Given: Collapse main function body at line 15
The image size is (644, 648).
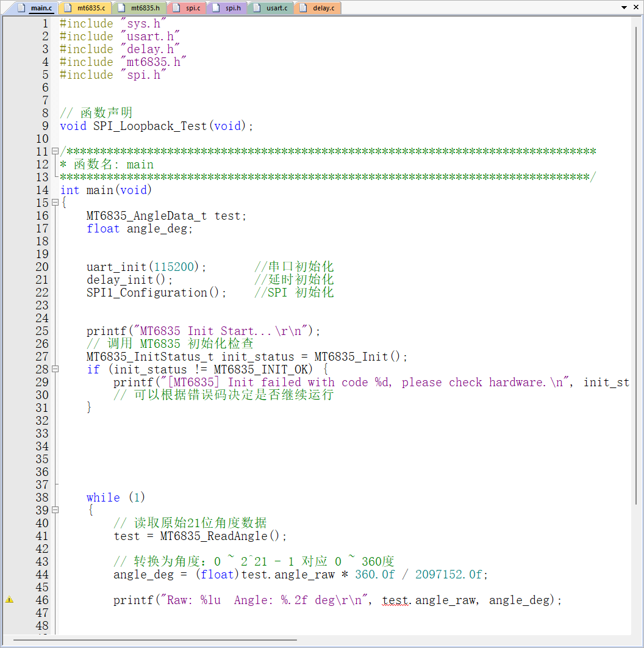Looking at the screenshot, I should 55,203.
